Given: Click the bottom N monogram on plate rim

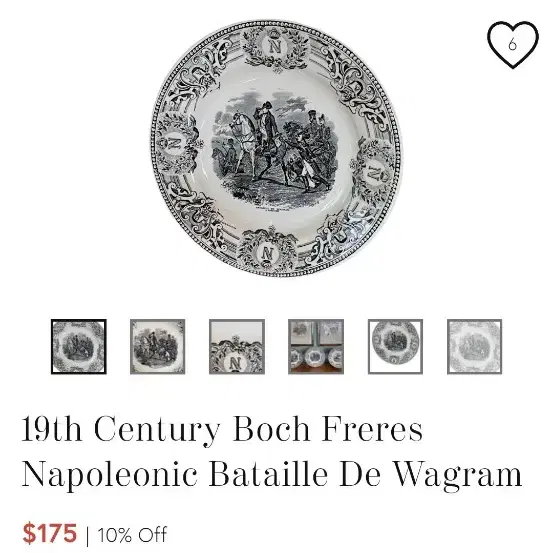Looking at the screenshot, I should click(x=267, y=253).
